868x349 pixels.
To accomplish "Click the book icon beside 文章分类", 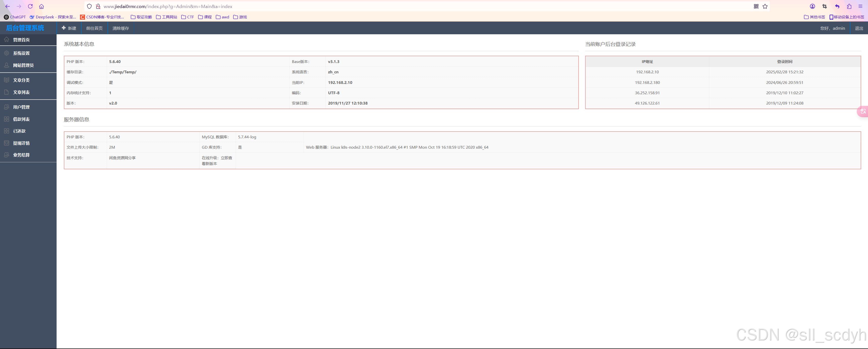I will [6, 80].
